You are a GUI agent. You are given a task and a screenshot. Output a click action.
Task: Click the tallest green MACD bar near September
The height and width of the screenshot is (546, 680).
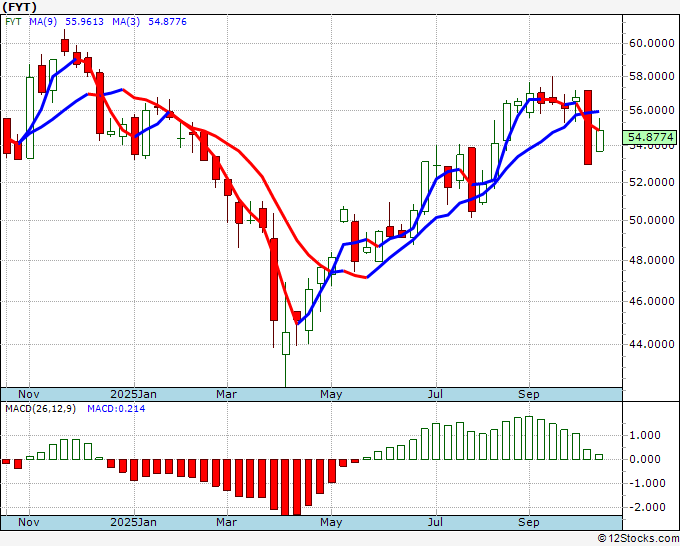pyautogui.click(x=529, y=438)
